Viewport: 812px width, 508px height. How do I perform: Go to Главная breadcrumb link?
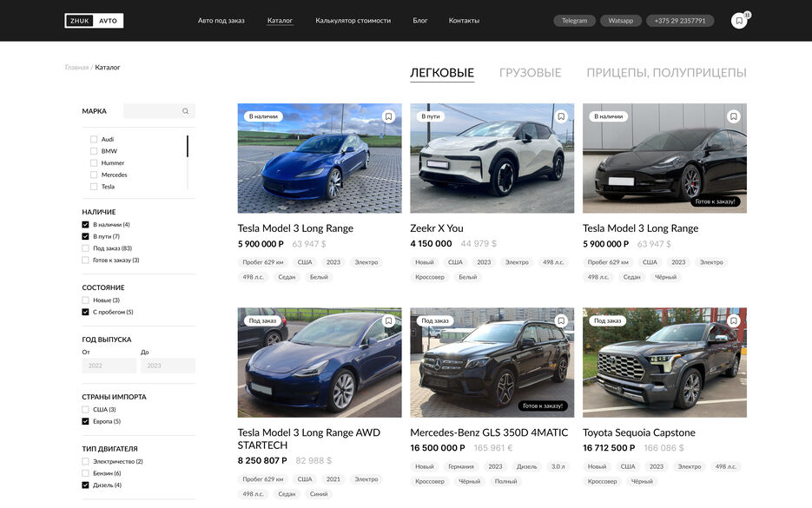[x=76, y=68]
